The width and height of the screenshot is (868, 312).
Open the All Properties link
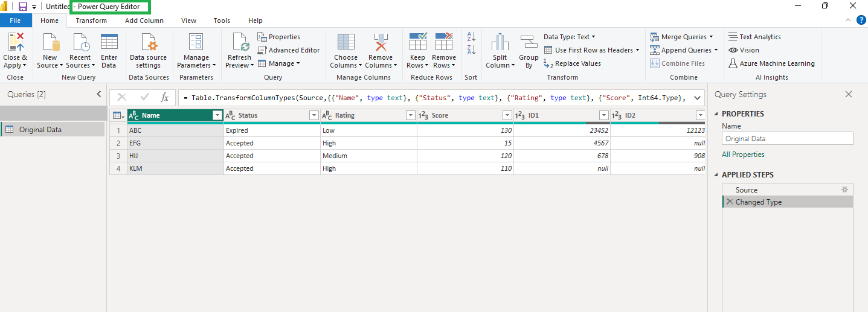743,154
